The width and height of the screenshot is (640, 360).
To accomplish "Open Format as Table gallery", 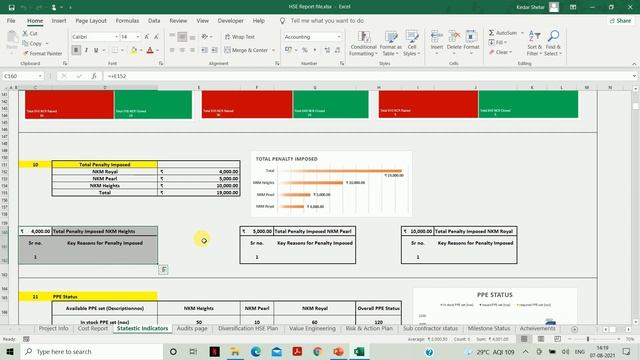I will coord(391,43).
